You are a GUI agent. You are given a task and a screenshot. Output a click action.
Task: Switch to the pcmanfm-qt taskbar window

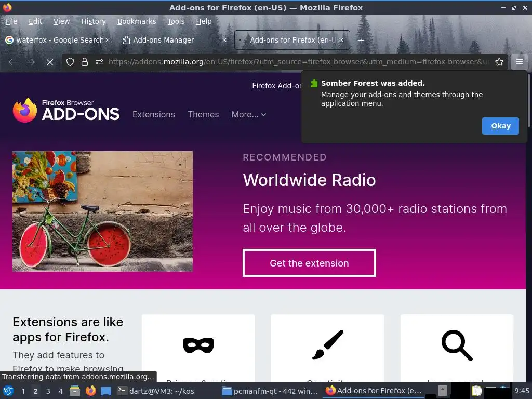click(x=270, y=391)
